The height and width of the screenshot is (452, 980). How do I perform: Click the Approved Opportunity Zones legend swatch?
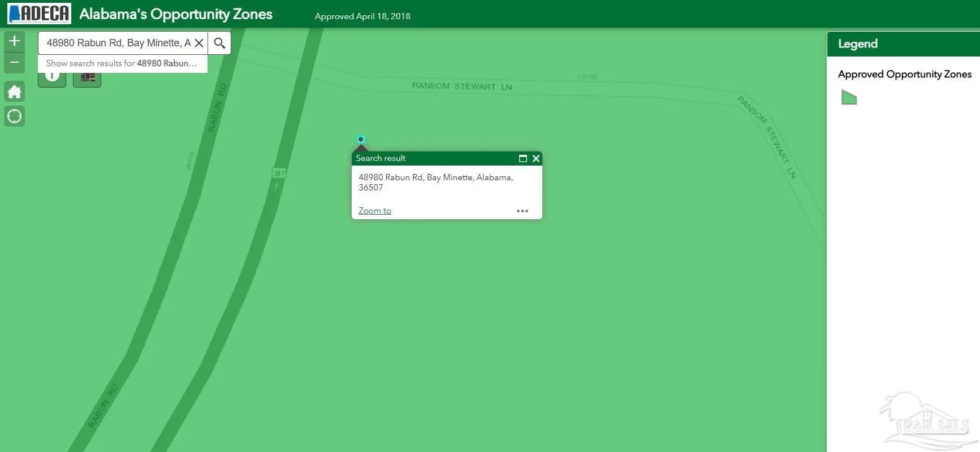849,98
